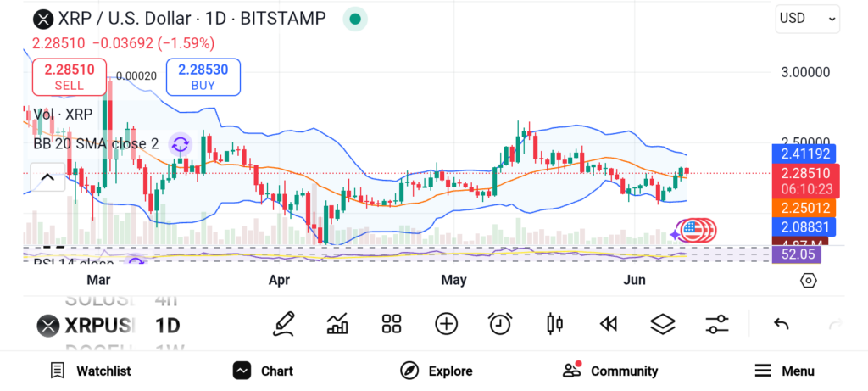Go to the Community tab

point(610,371)
